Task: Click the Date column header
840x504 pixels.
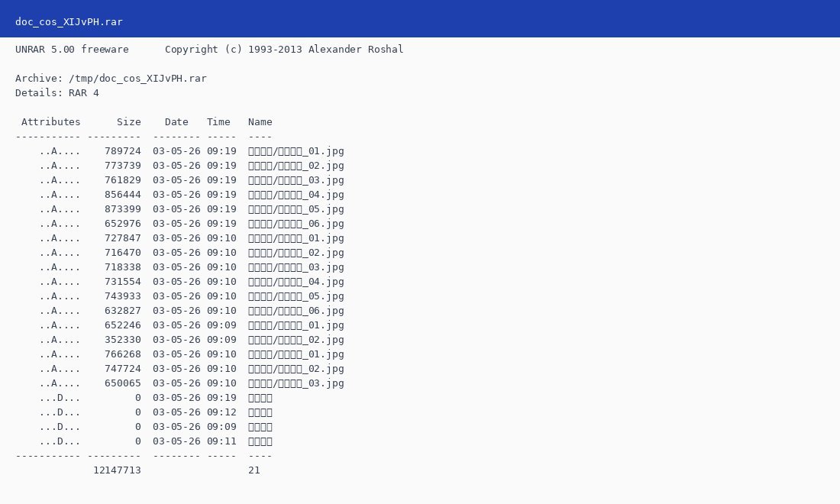Action: 176,121
